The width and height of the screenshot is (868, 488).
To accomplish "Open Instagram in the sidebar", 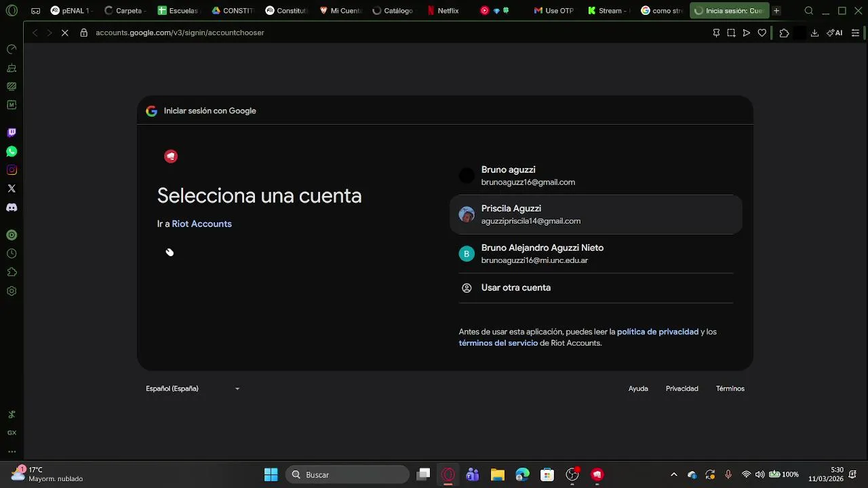I will click(x=12, y=170).
